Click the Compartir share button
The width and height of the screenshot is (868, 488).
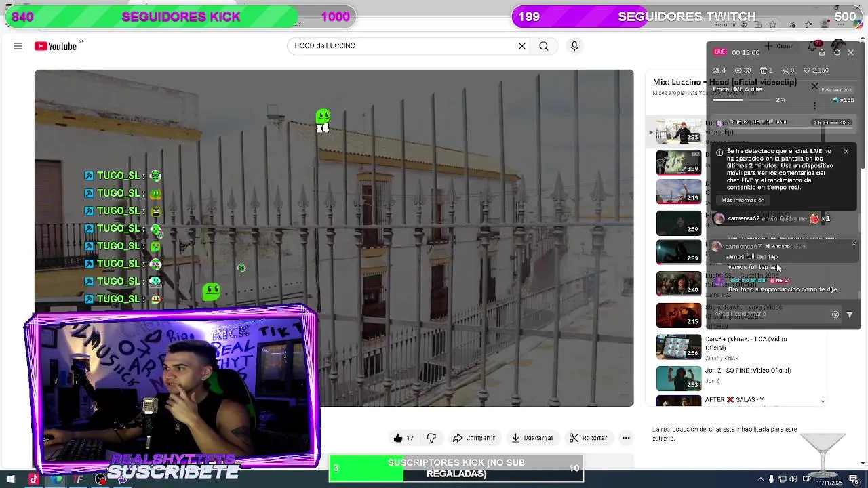474,438
